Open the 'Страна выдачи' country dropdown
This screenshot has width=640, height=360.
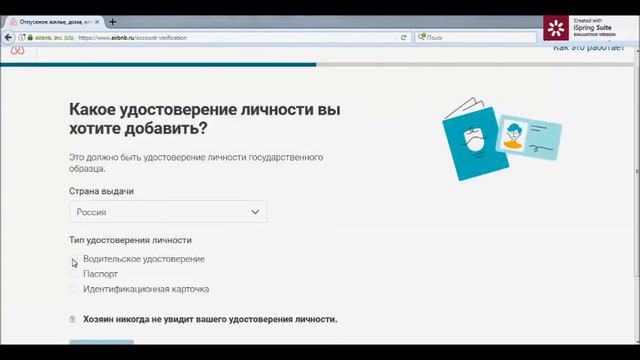[168, 212]
